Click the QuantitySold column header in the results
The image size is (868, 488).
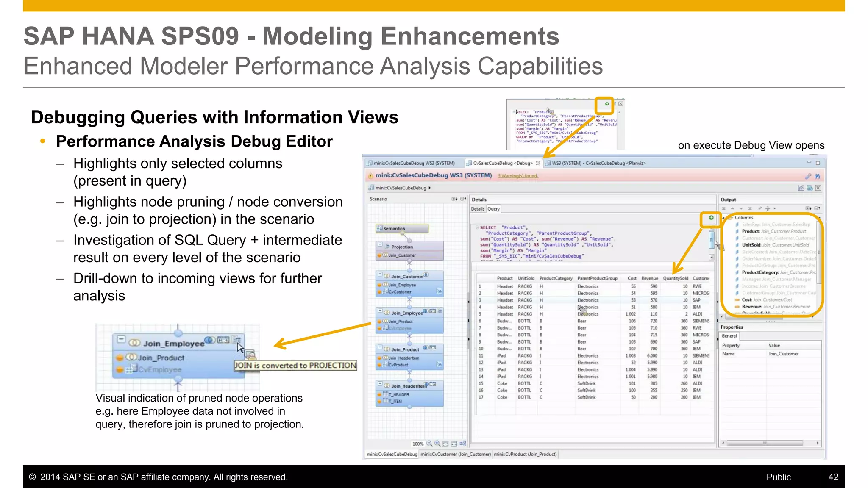click(x=676, y=278)
